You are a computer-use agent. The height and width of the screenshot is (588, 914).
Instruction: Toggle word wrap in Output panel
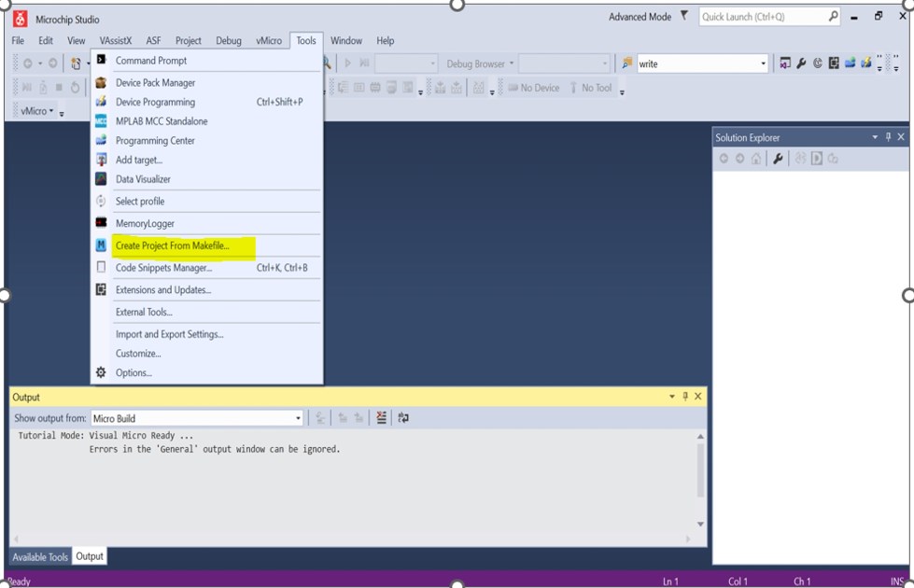pyautogui.click(x=403, y=418)
